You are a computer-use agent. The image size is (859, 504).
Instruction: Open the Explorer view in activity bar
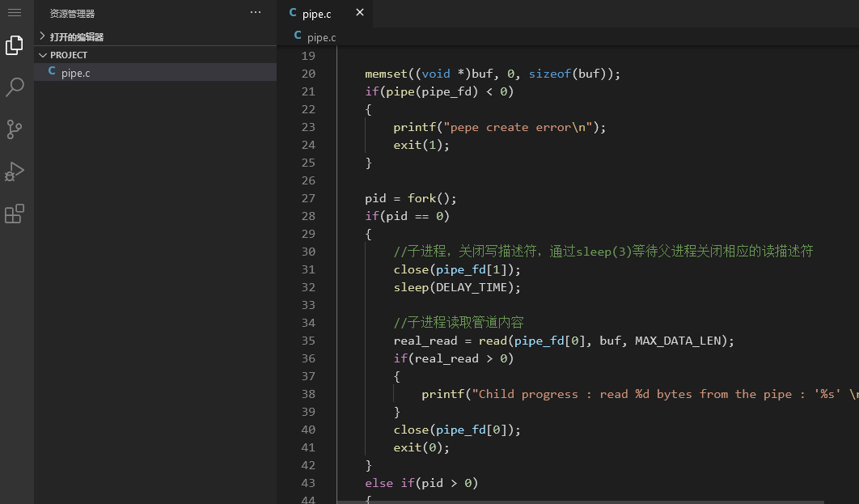(15, 45)
